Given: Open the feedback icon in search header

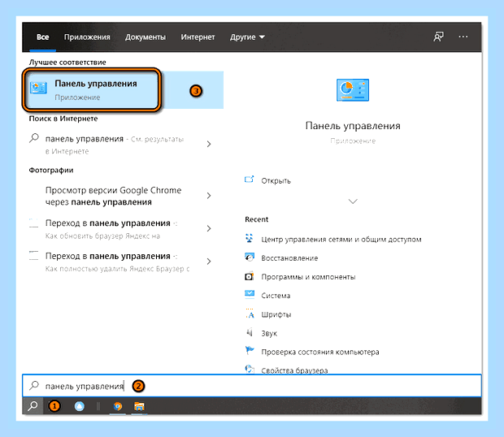Looking at the screenshot, I should coord(438,37).
